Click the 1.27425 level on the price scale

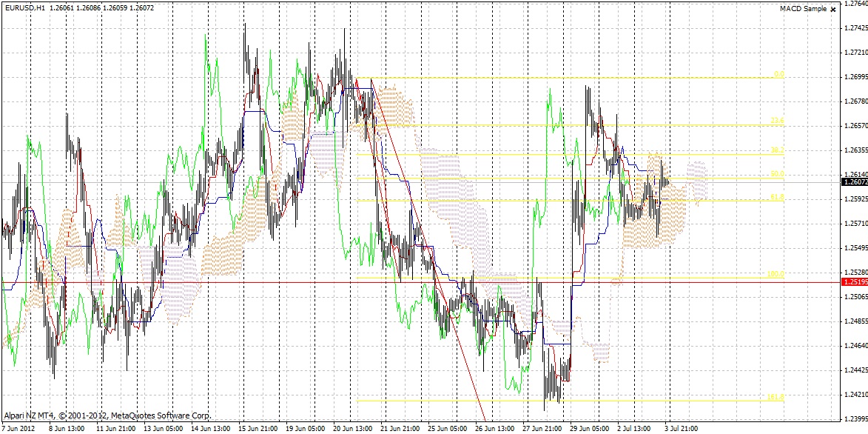[x=855, y=28]
